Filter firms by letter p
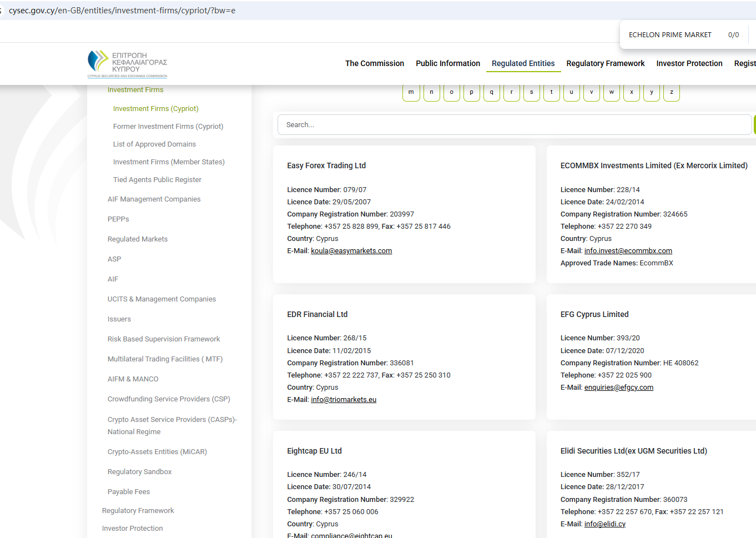The image size is (756, 538). [471, 93]
